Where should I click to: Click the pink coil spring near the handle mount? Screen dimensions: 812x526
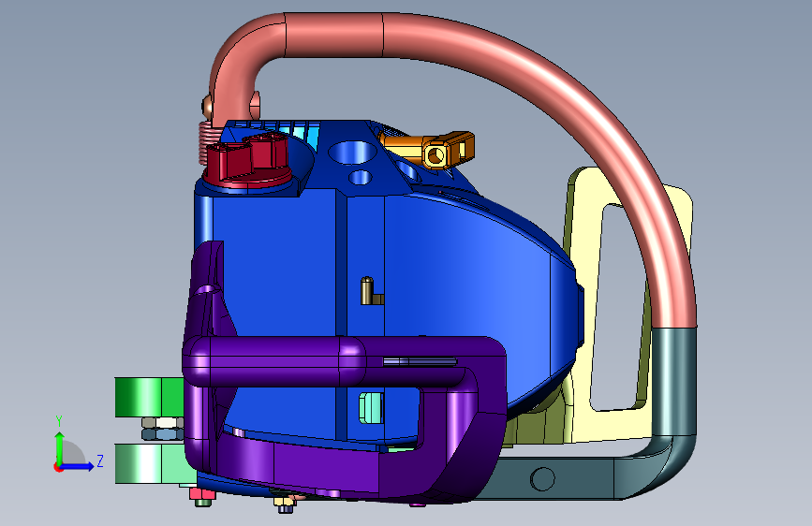point(209,142)
